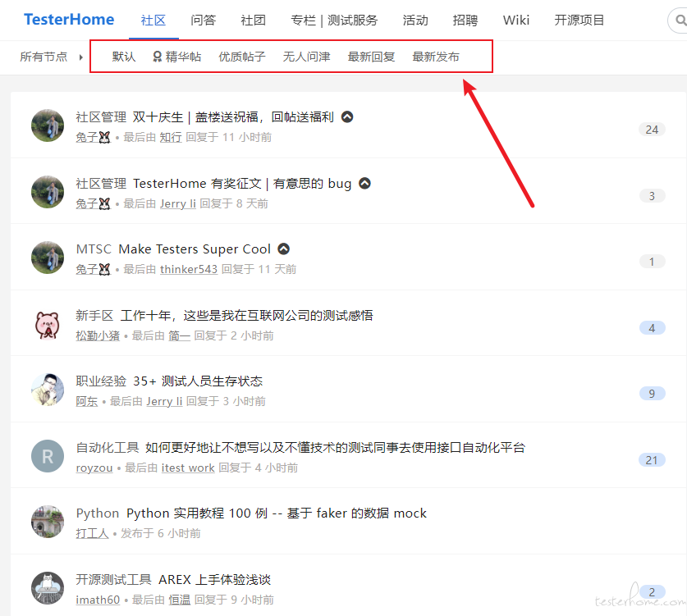Open 知行 user profile link

[x=171, y=137]
